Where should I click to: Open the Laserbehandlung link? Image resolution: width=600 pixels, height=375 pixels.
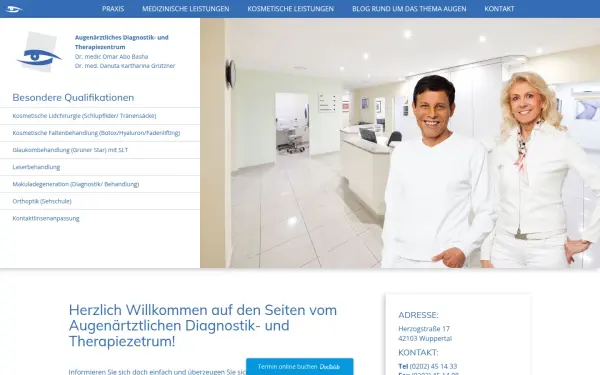(x=36, y=167)
